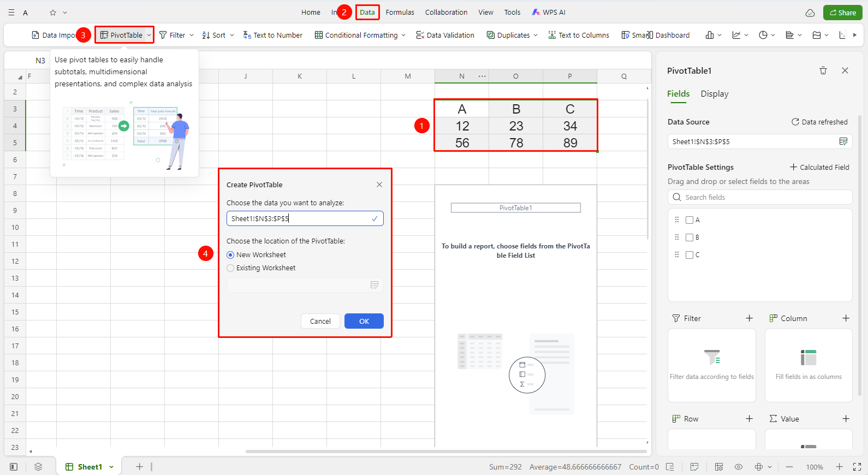The width and height of the screenshot is (868, 475).
Task: Expand the Filter dropdown in toolbar
Action: pyautogui.click(x=192, y=35)
